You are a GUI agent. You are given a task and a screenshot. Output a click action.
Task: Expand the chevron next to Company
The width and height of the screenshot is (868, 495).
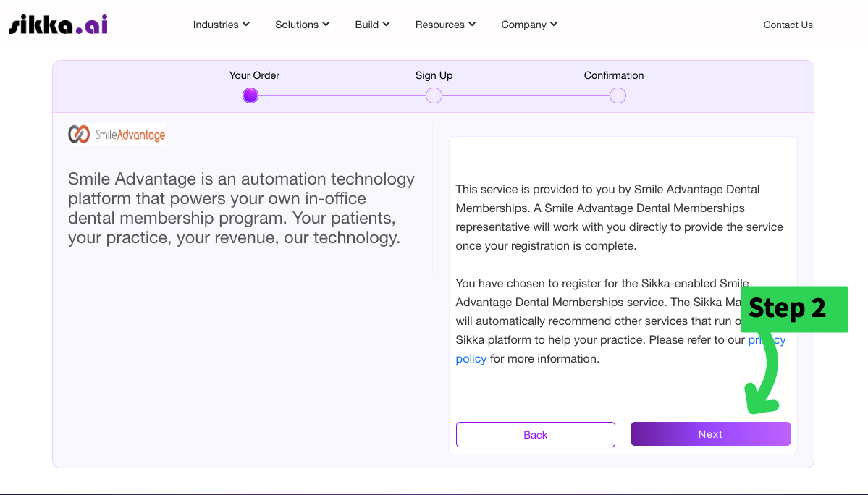pyautogui.click(x=554, y=25)
